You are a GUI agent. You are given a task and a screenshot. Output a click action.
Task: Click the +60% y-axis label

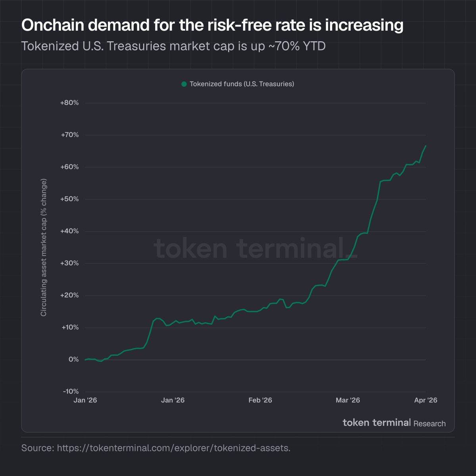[x=69, y=167]
